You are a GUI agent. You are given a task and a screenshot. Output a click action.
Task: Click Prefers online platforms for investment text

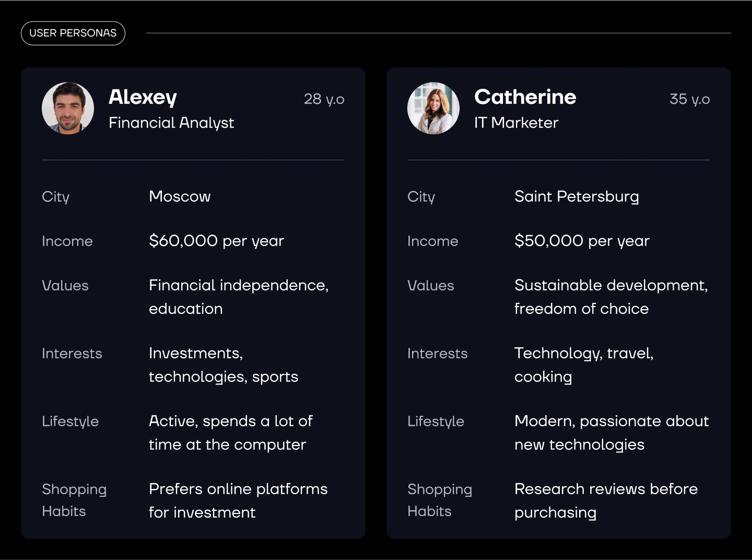(x=238, y=500)
